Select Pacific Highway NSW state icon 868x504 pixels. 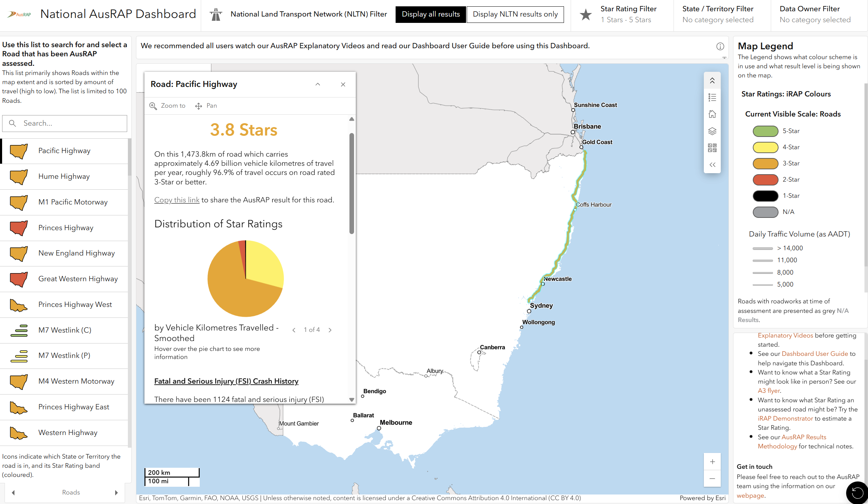click(19, 151)
